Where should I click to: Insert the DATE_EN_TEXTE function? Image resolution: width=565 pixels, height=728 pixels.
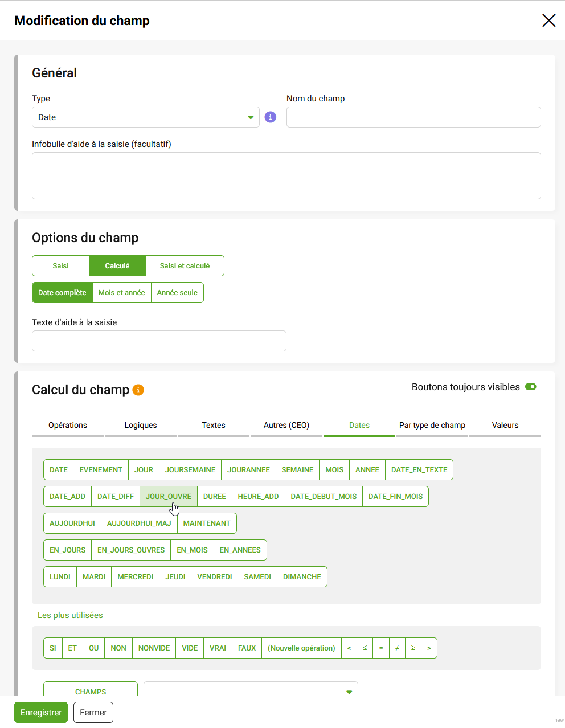pyautogui.click(x=419, y=470)
